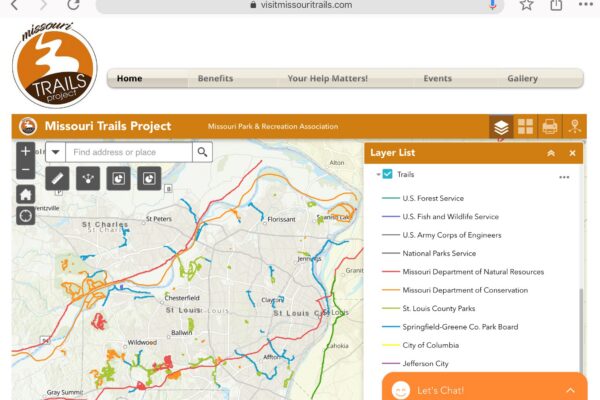Open the browser share icon
Image resolution: width=600 pixels, height=400 pixels.
point(556,5)
